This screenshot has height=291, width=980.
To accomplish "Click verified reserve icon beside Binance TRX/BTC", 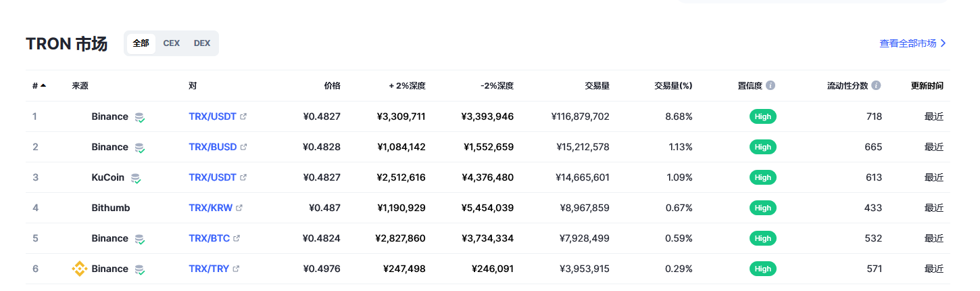I will pos(140,239).
